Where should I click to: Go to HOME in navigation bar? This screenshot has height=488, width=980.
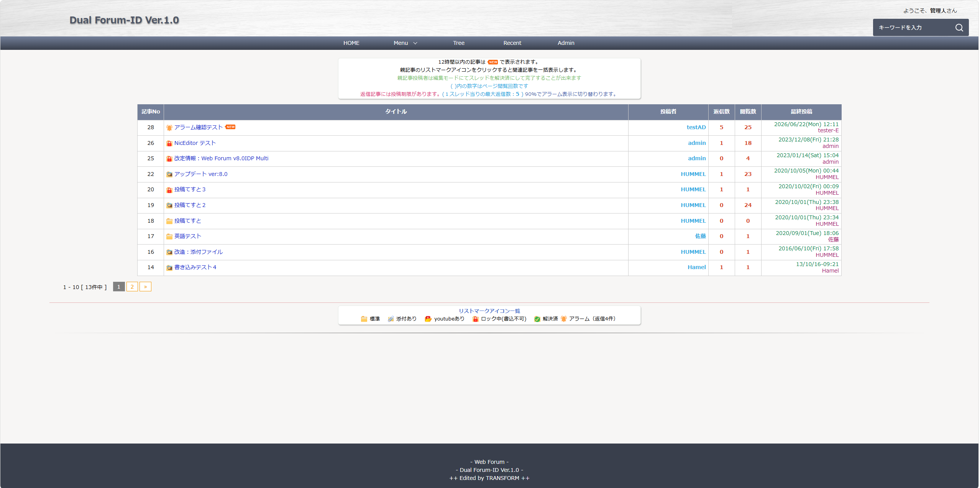tap(351, 43)
